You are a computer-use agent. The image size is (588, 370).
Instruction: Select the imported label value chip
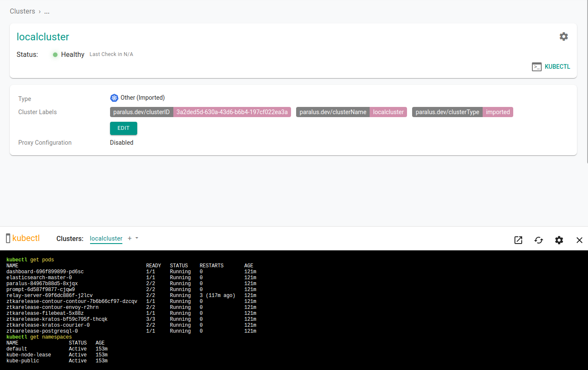click(x=498, y=112)
